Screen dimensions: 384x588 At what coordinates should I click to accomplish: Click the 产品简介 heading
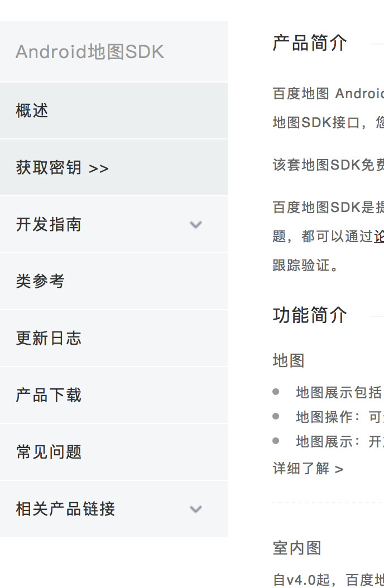(x=310, y=43)
